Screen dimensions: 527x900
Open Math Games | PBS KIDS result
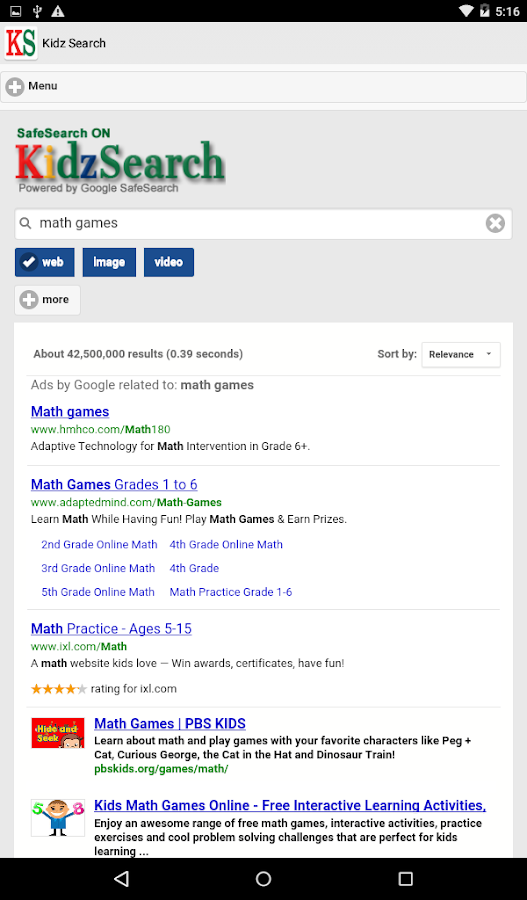(170, 723)
